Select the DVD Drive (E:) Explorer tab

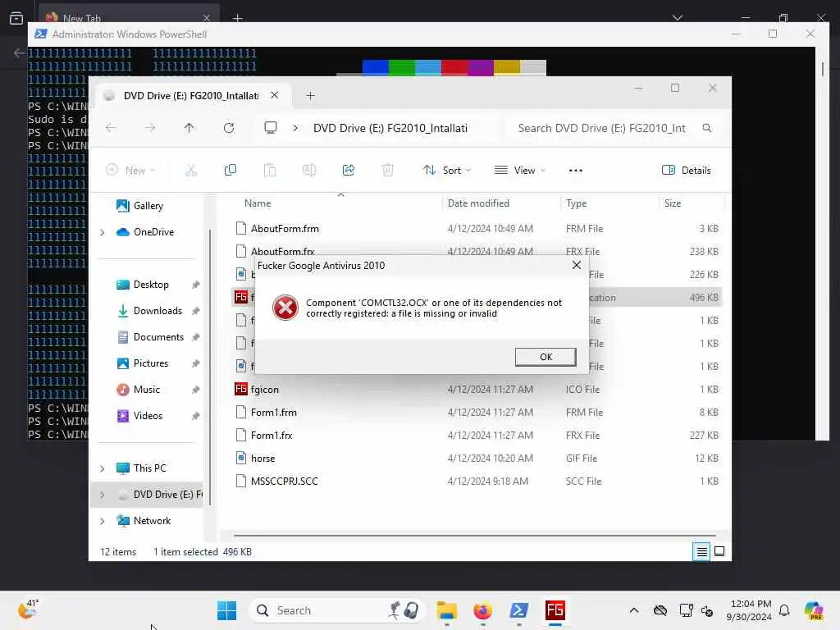pyautogui.click(x=190, y=95)
